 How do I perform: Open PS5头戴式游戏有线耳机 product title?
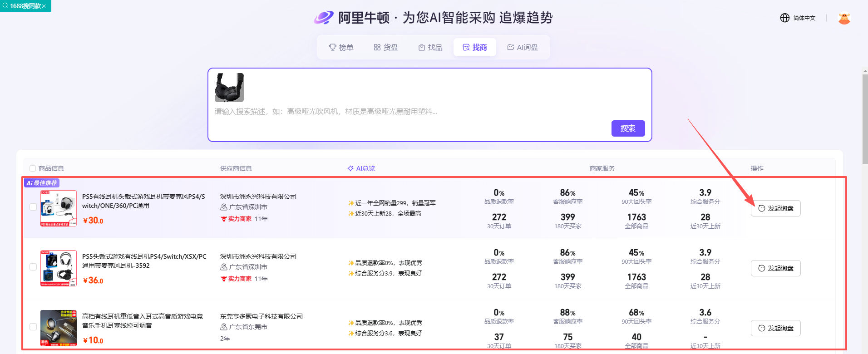pos(144,261)
